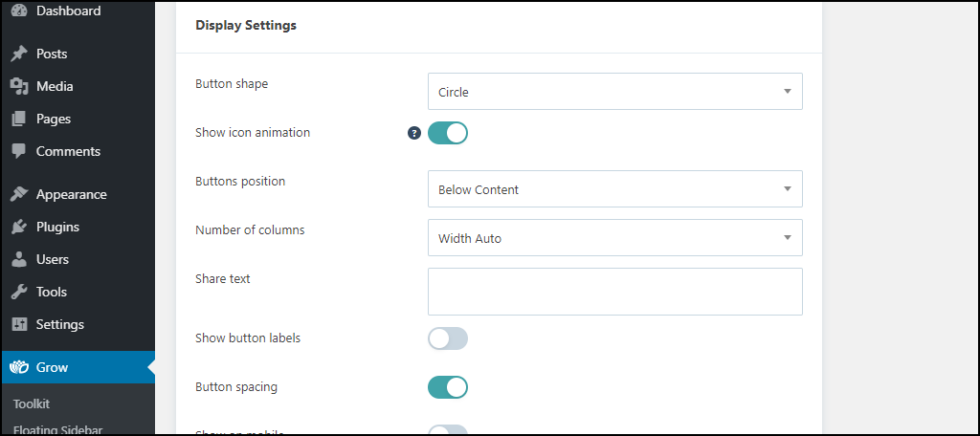Open the Button shape dropdown
980x436 pixels.
pyautogui.click(x=615, y=92)
